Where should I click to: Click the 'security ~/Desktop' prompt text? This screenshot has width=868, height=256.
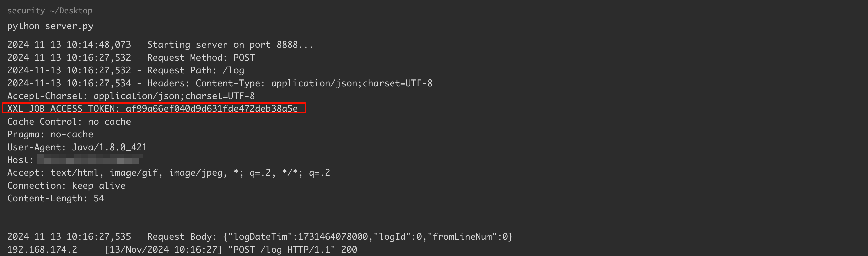49,11
